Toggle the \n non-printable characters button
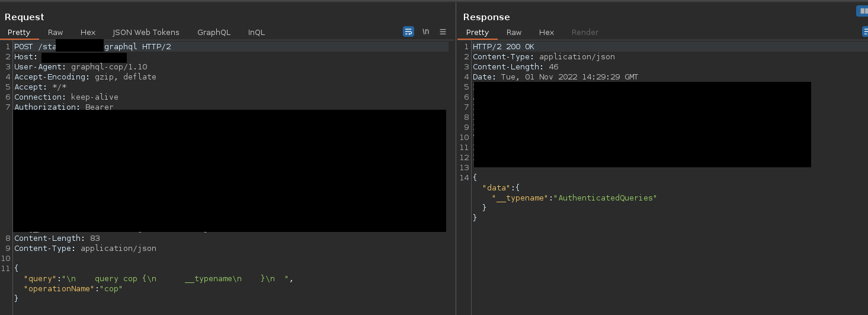The image size is (868, 315). [425, 32]
